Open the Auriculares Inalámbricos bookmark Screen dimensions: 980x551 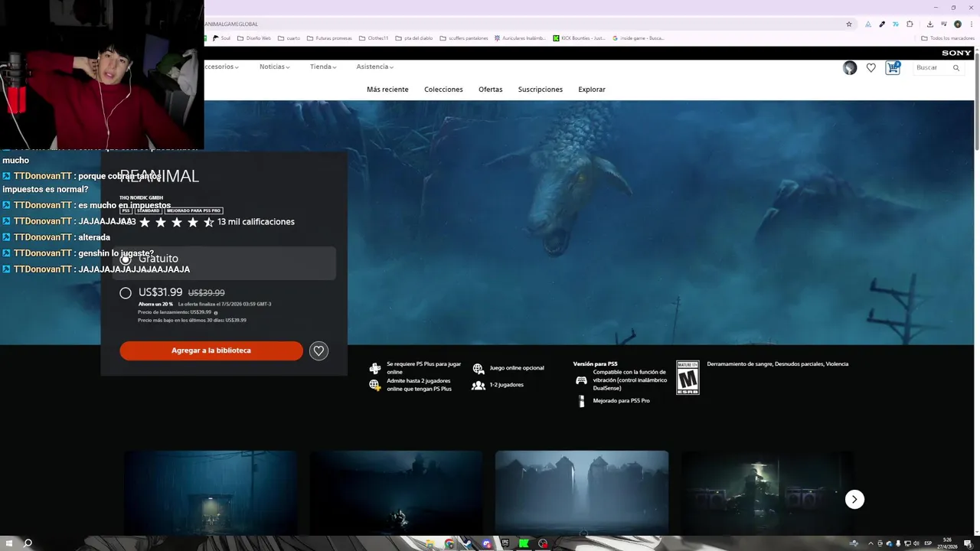[x=520, y=37]
